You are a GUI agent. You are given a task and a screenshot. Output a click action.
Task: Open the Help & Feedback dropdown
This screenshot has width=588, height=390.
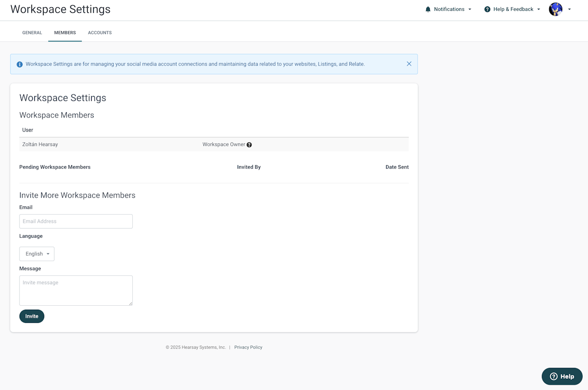512,9
